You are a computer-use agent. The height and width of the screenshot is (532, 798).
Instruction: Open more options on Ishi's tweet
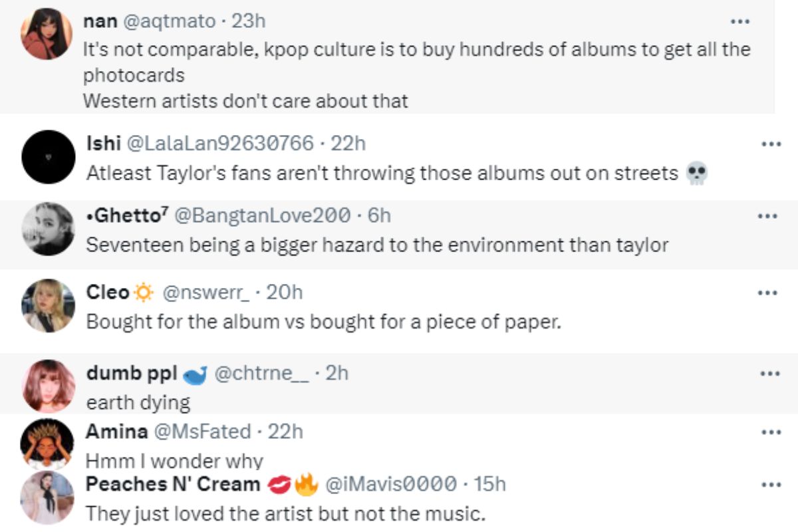coord(770,143)
